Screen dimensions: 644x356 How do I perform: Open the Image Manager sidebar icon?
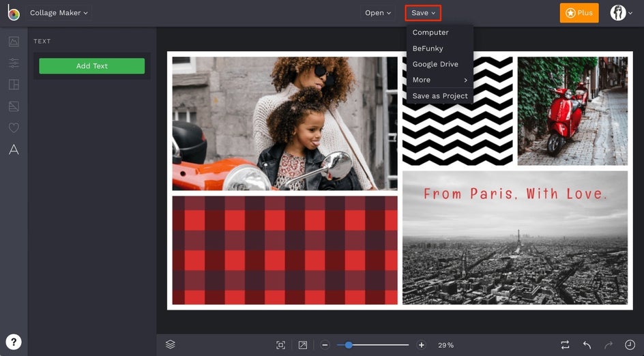[14, 42]
